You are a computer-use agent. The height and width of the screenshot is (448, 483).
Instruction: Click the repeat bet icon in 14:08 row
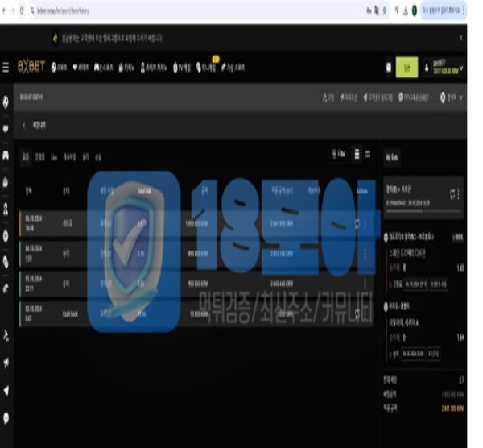[357, 223]
